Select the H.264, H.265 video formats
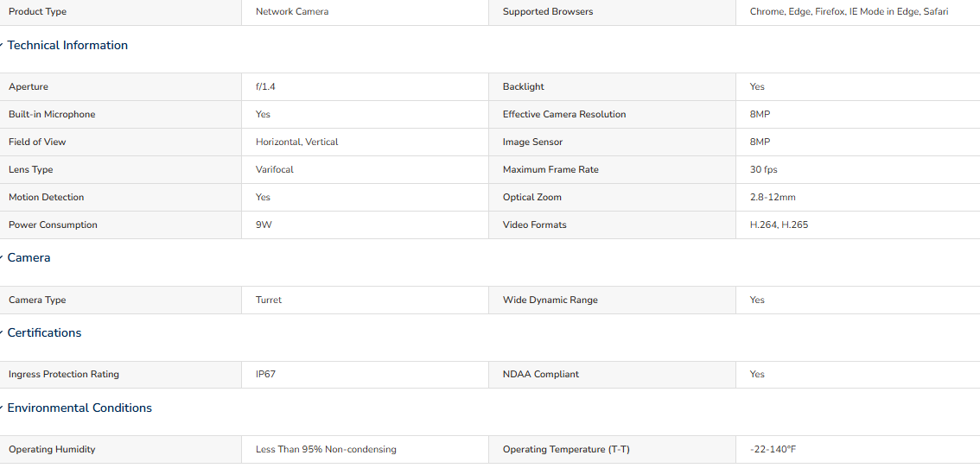This screenshot has height=468, width=980. coord(779,225)
